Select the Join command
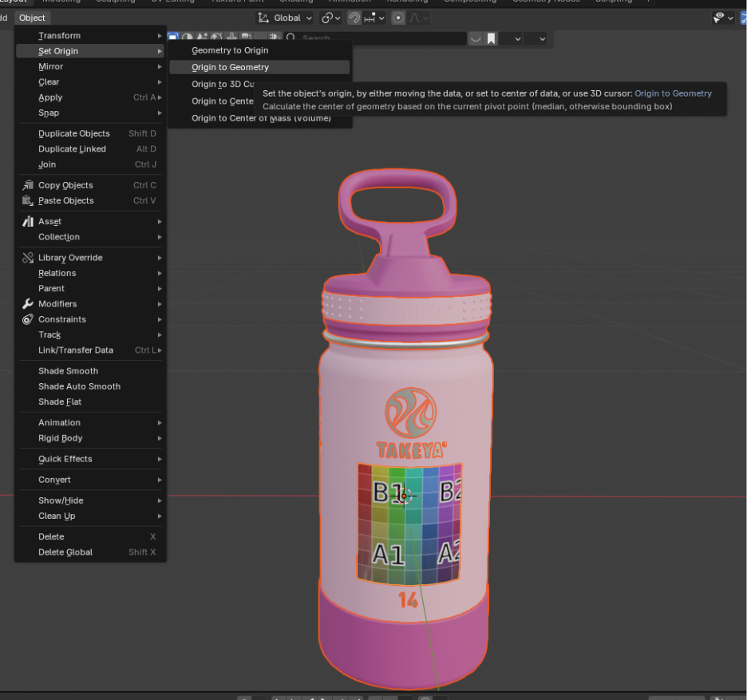 pyautogui.click(x=90, y=164)
